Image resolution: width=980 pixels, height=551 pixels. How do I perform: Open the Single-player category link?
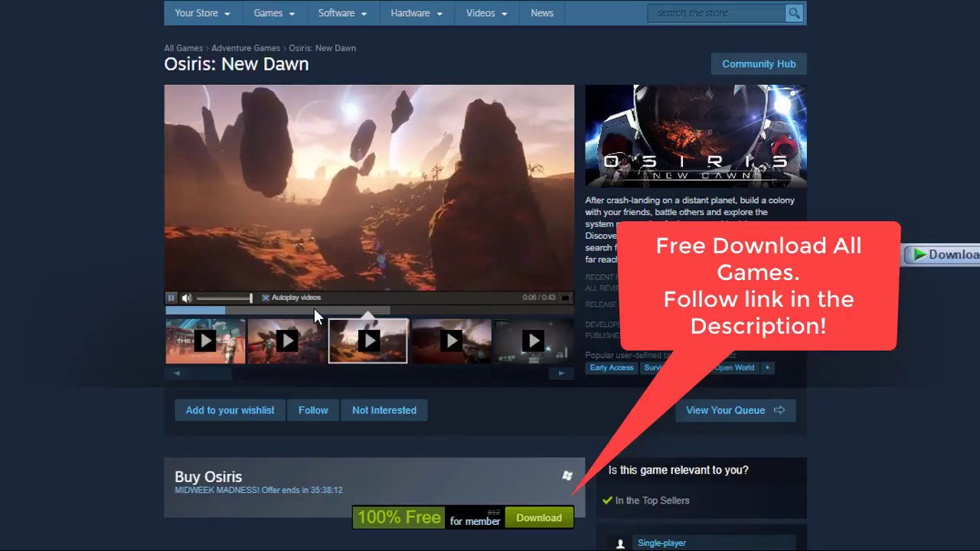coord(661,543)
